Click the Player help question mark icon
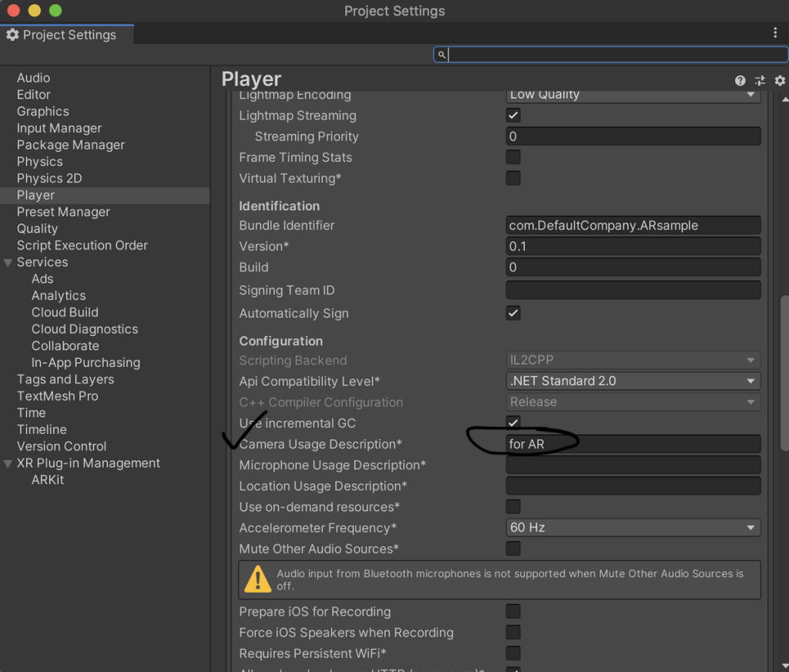This screenshot has width=789, height=672. 740,80
